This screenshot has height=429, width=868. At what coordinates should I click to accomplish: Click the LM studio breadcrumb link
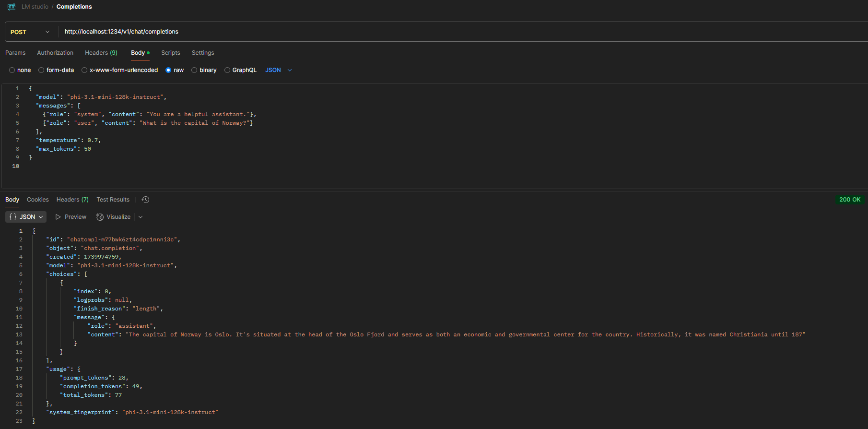(x=35, y=7)
